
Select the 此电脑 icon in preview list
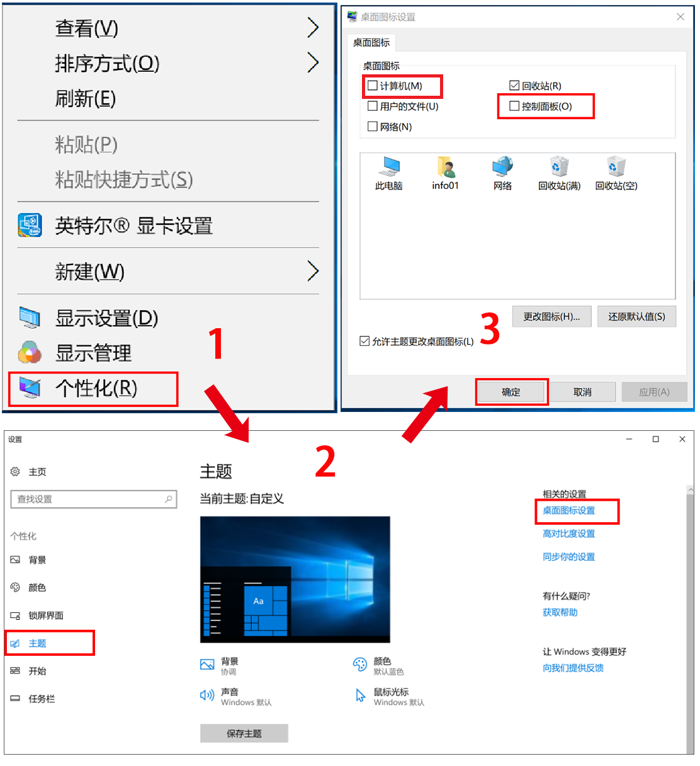coord(389,167)
